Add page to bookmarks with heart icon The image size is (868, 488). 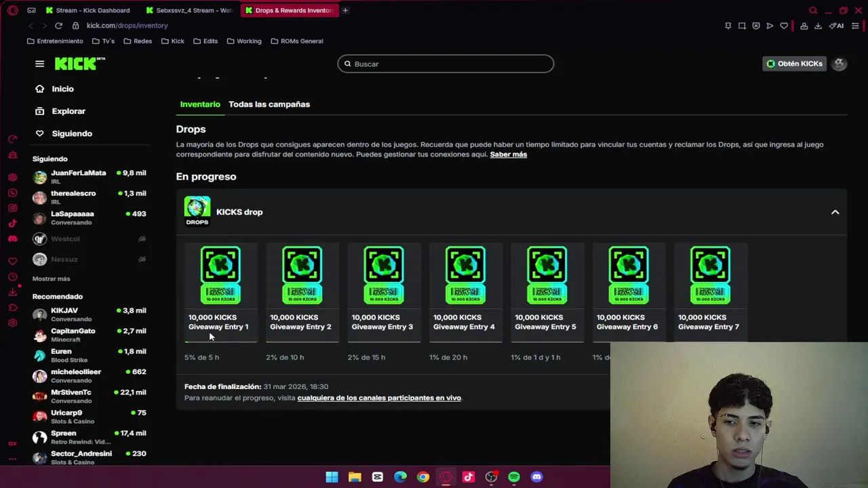(784, 26)
